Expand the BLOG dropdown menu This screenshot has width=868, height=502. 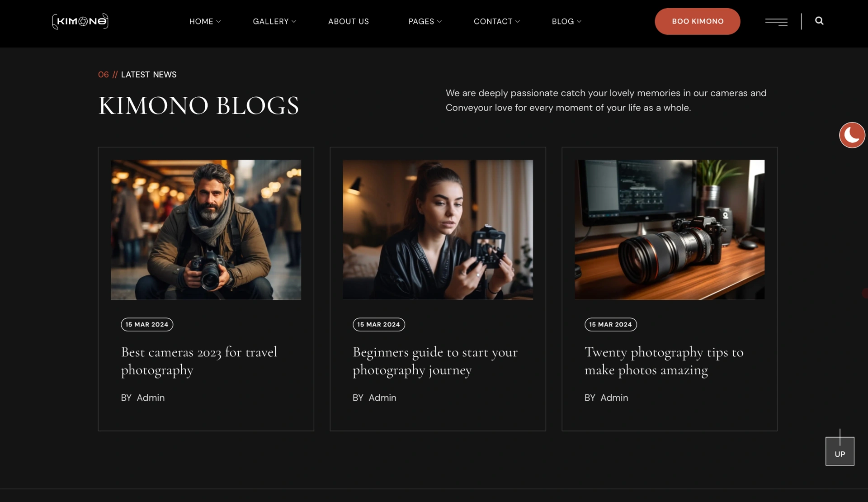tap(566, 21)
